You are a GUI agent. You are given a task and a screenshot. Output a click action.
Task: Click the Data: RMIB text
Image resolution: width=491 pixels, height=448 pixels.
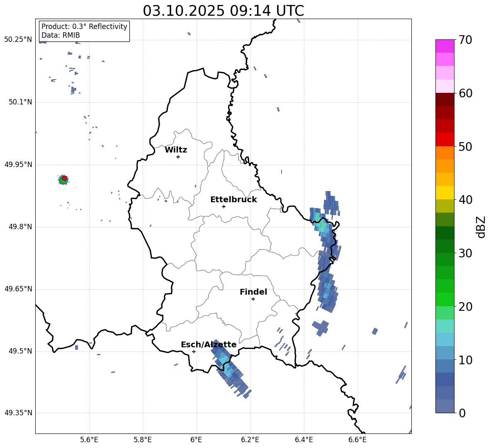point(61,35)
